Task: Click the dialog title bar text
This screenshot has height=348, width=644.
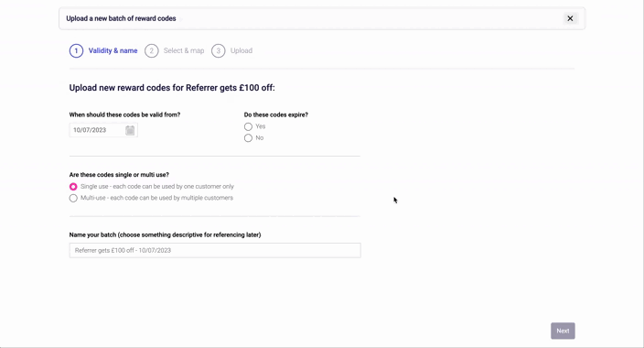Action: pyautogui.click(x=121, y=18)
